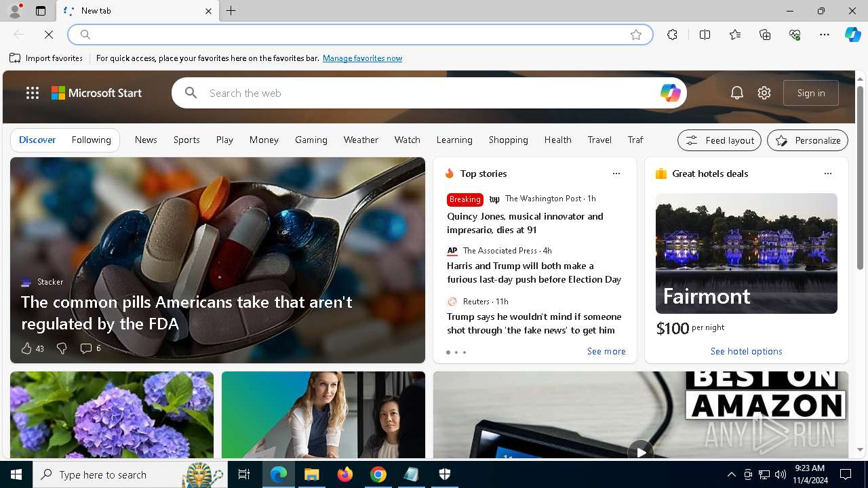Play the Best on Amazon video
This screenshot has height=488, width=868.
click(x=641, y=451)
